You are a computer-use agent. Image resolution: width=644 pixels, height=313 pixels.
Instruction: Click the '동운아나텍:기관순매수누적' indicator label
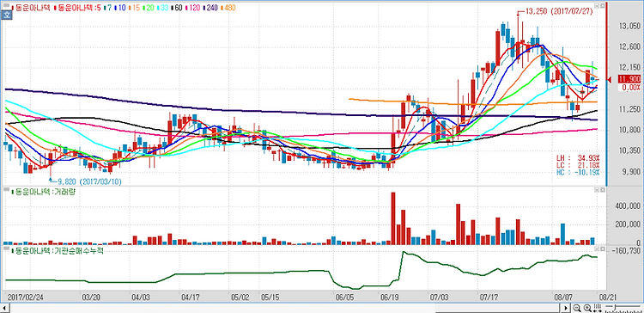(57, 250)
